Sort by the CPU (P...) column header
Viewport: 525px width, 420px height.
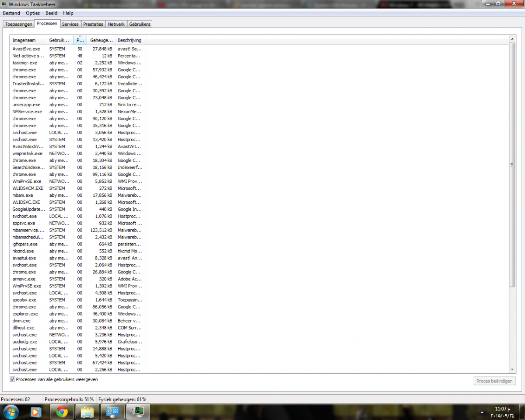pos(80,40)
